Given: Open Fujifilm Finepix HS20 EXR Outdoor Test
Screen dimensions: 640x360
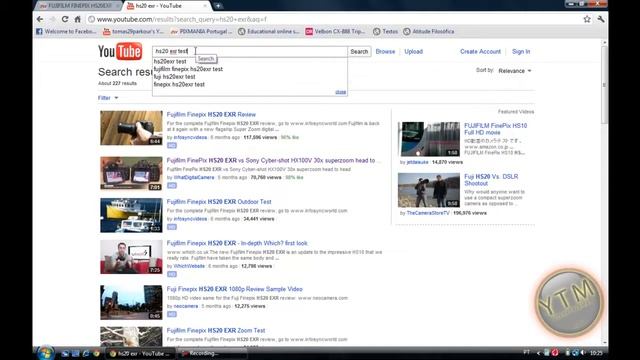Looking at the screenshot, I should 219,202.
